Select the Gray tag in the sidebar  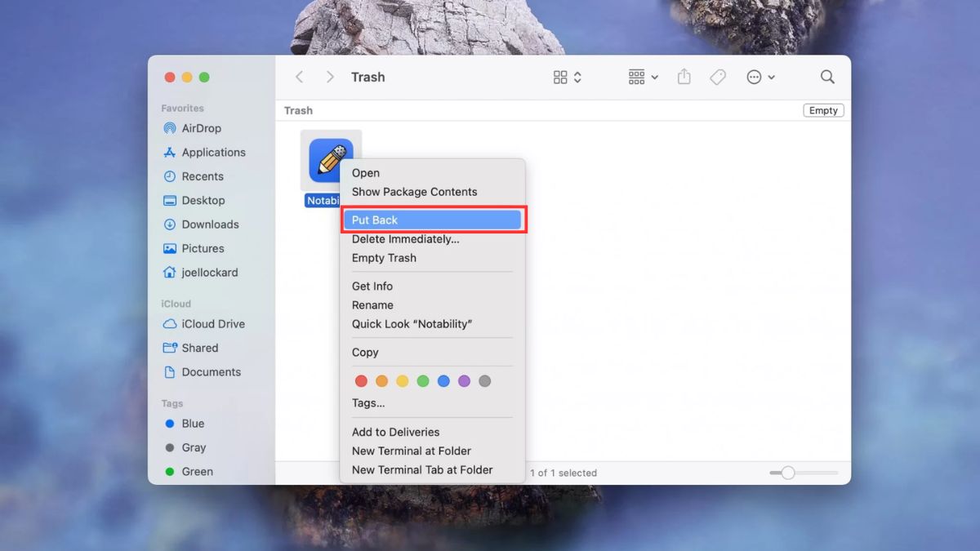(194, 447)
